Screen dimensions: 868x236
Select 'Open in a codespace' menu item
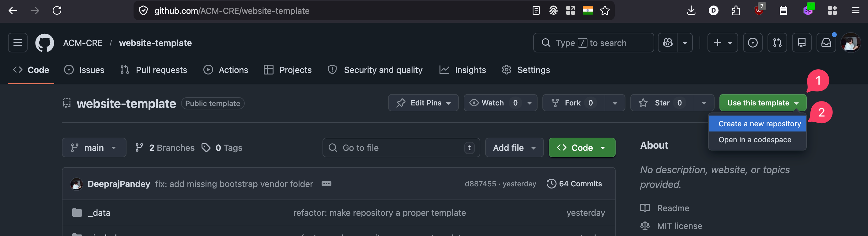[757, 139]
